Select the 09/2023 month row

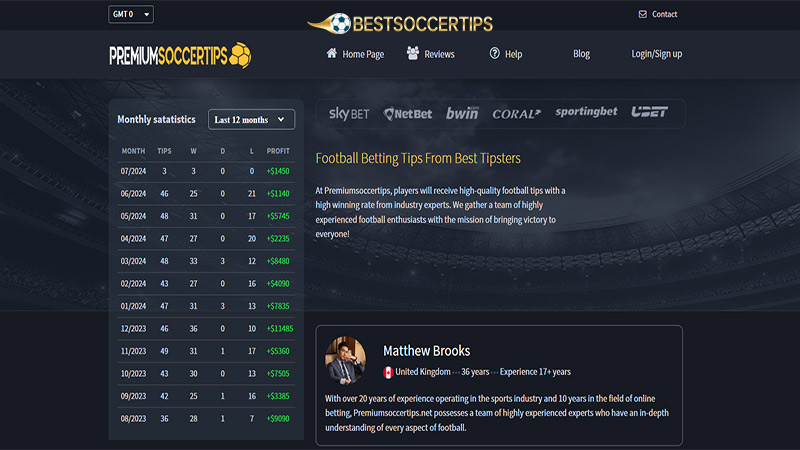(206, 396)
